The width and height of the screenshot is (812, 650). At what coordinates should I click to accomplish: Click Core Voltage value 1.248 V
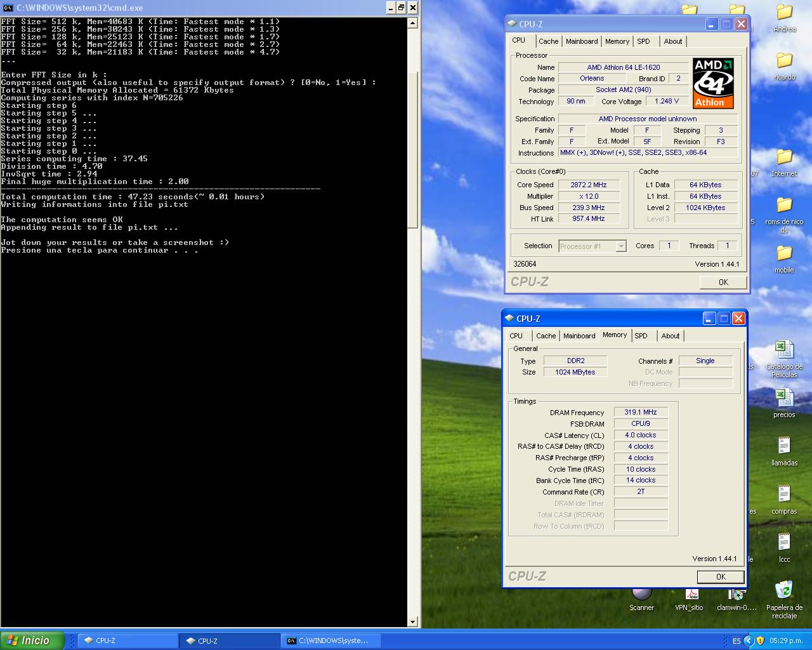click(x=667, y=101)
